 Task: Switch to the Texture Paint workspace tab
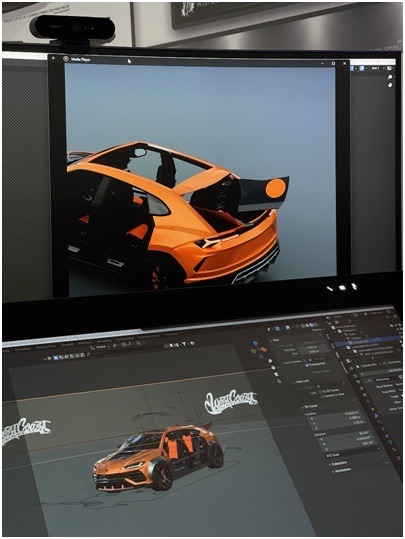(x=46, y=346)
